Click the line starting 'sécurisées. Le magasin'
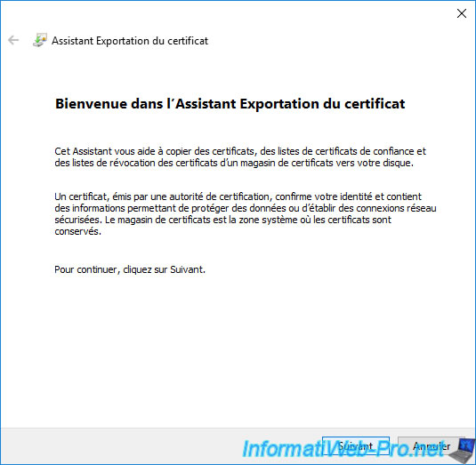Screen dimensions: 476x465 coord(222,220)
